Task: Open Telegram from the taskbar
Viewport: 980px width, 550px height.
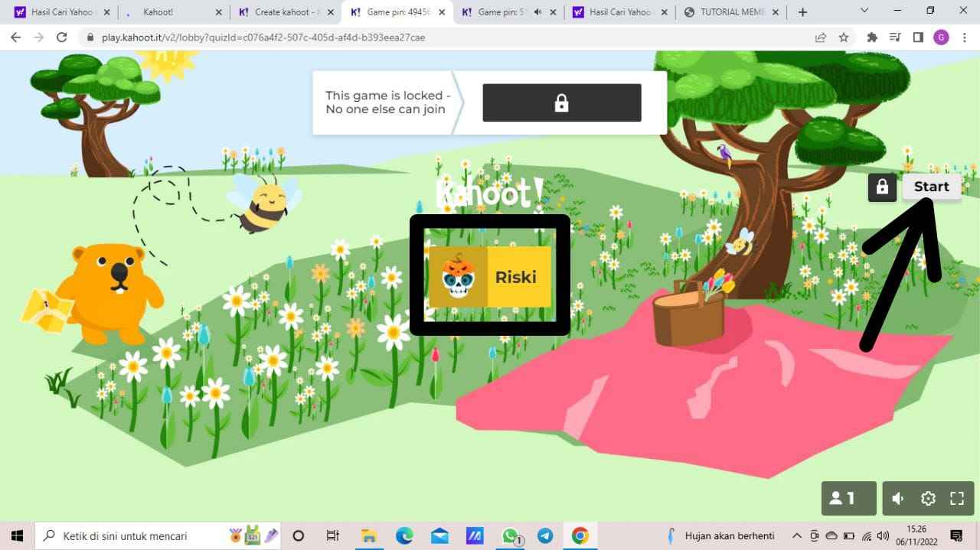Action: tap(545, 535)
